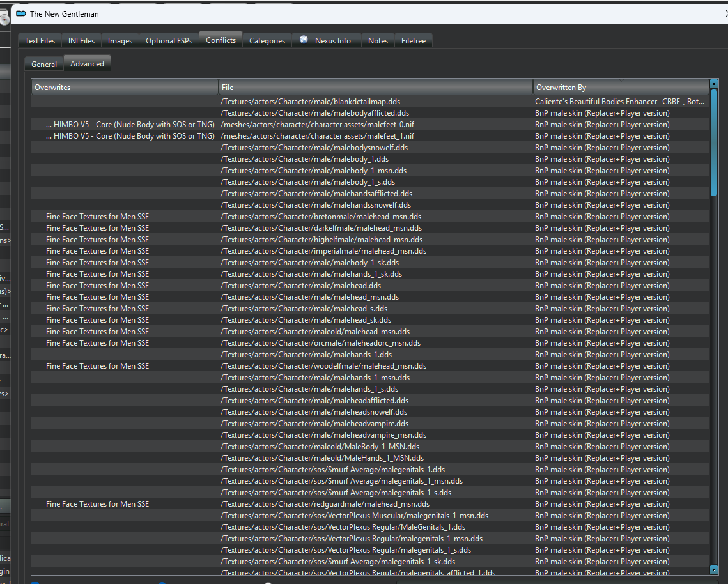Select Smurf Average/malegenitals_1.dds file path
This screenshot has width=728, height=584.
point(333,470)
